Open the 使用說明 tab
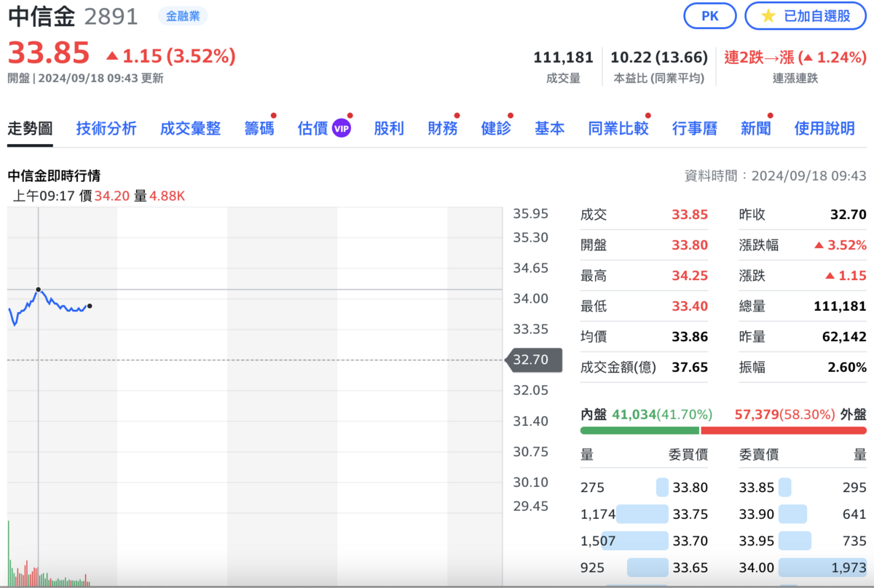The height and width of the screenshot is (588, 874). point(824,129)
